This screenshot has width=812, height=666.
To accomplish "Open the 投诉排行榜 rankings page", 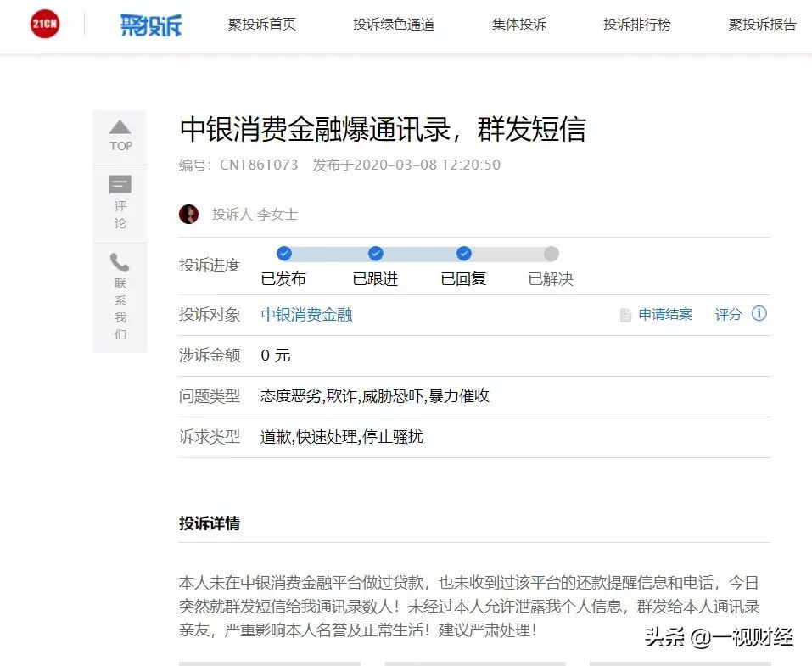I will point(636,25).
